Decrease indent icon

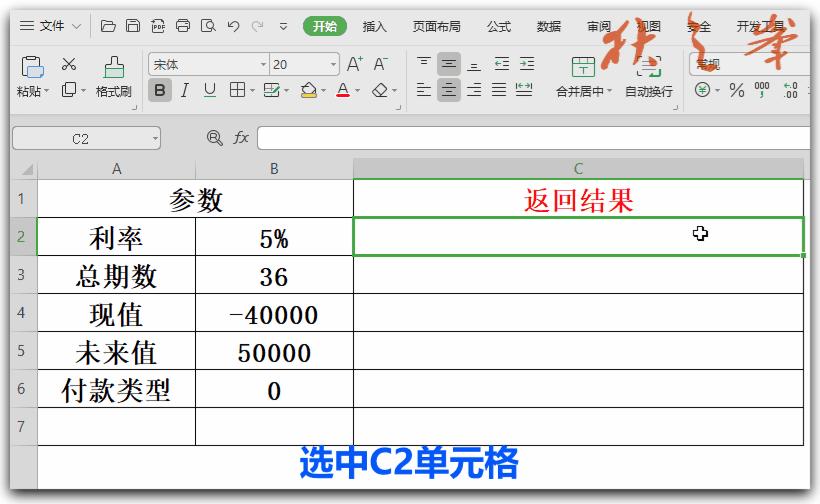[502, 64]
